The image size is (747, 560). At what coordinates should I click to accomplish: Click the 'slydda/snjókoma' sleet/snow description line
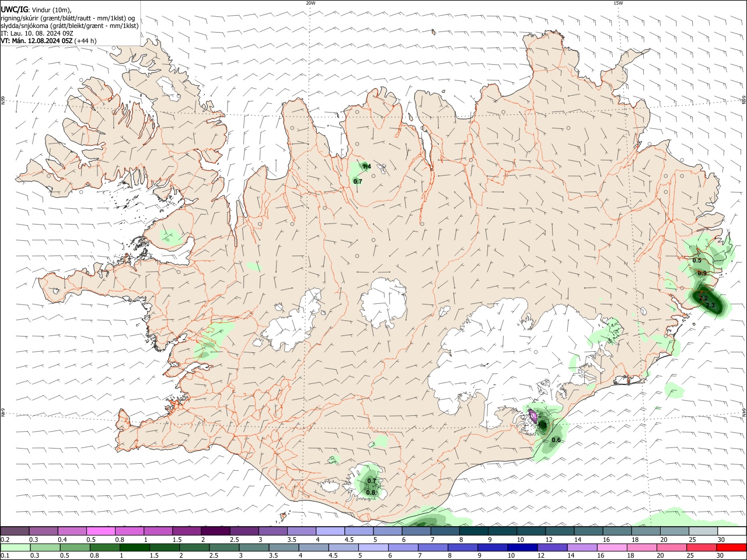(x=69, y=26)
